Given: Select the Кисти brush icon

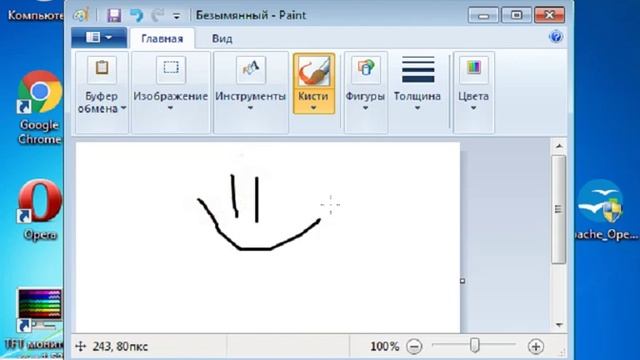Looking at the screenshot, I should pyautogui.click(x=313, y=71).
